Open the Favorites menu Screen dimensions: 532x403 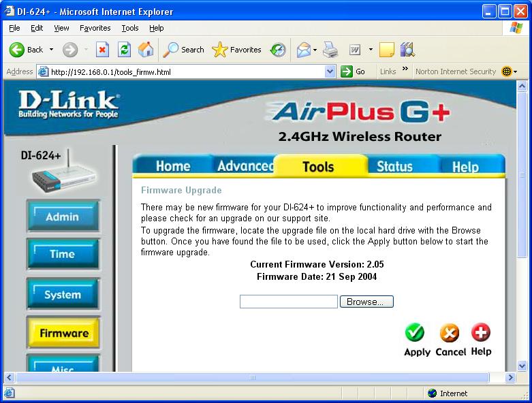coord(95,28)
